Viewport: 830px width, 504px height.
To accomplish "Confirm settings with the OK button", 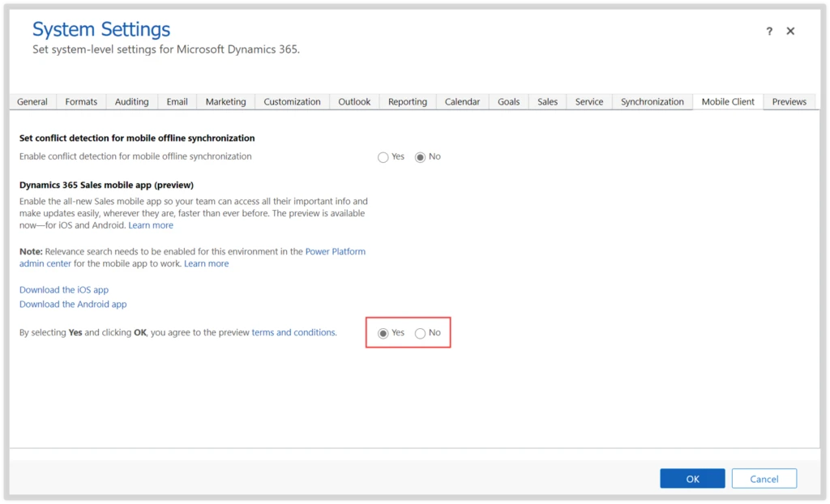I will click(692, 478).
